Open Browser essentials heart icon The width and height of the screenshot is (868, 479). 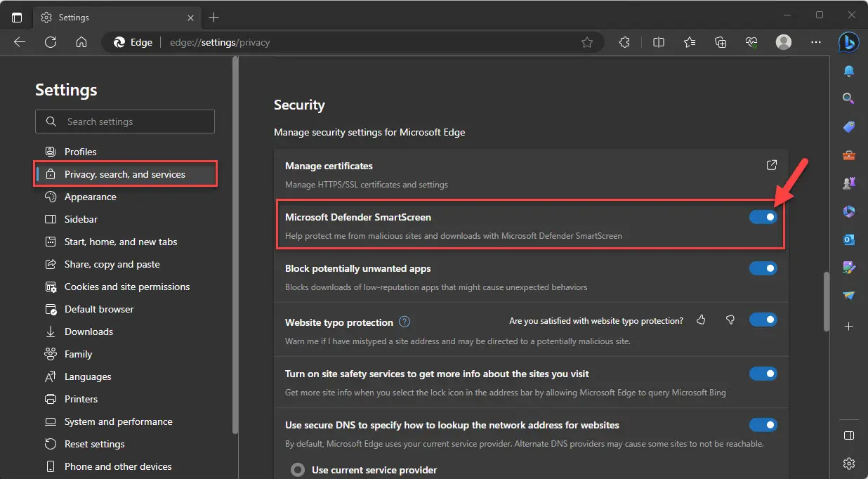[751, 42]
